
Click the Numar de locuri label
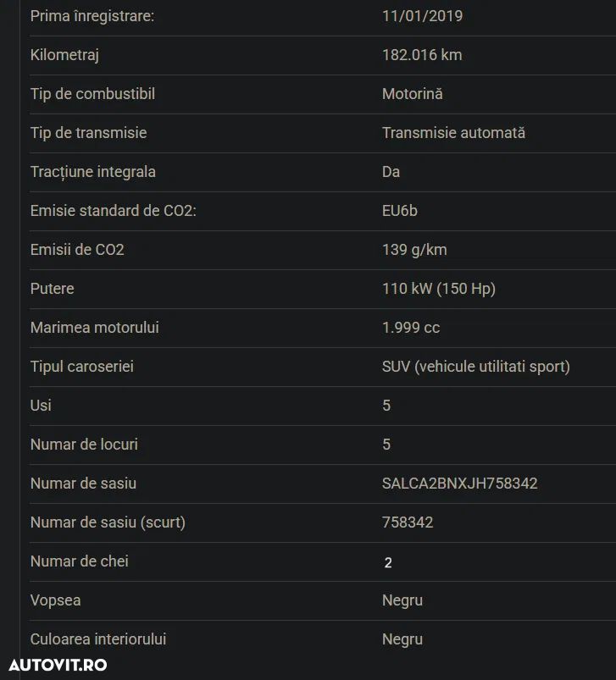pyautogui.click(x=84, y=445)
